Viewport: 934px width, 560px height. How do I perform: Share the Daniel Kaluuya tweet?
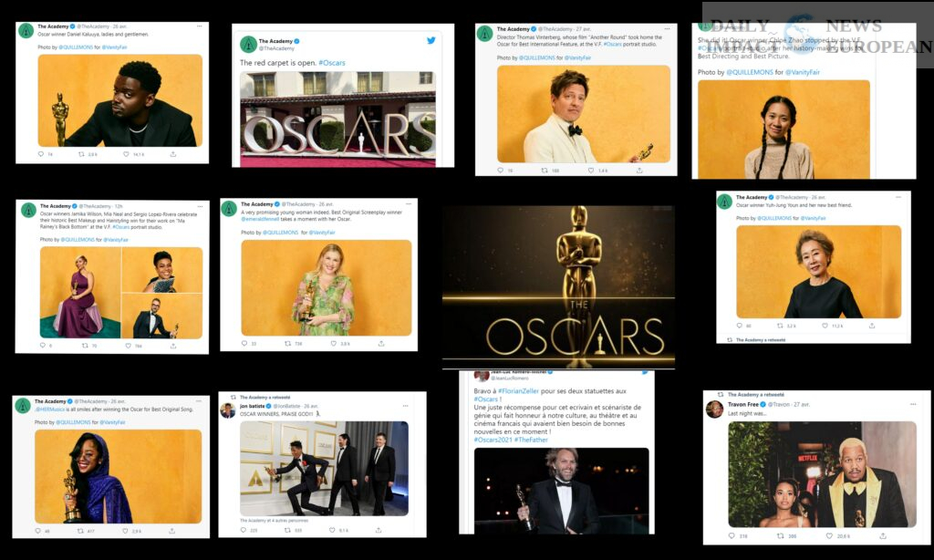tap(172, 154)
